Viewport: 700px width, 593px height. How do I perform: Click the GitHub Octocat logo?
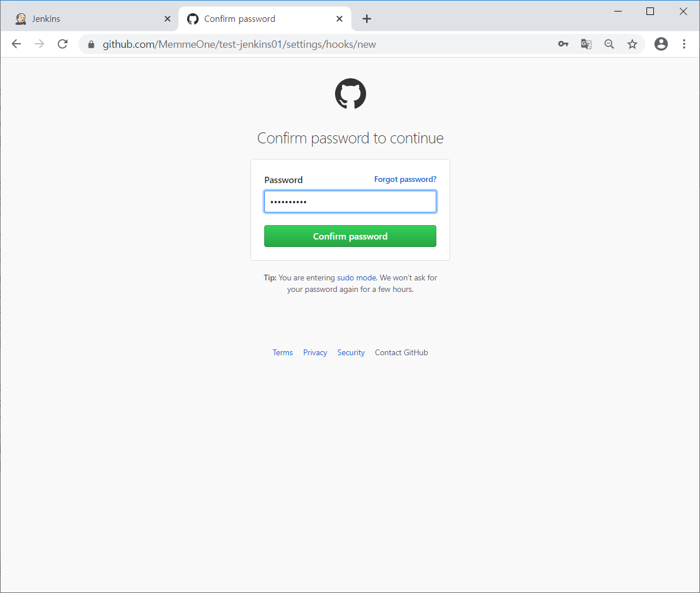[351, 94]
